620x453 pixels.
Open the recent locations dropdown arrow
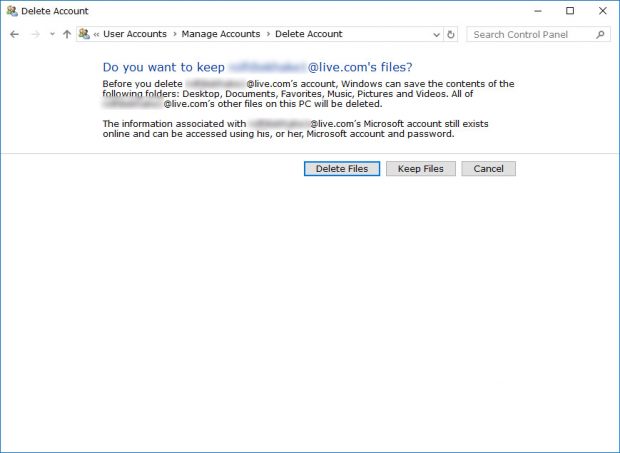[x=52, y=34]
